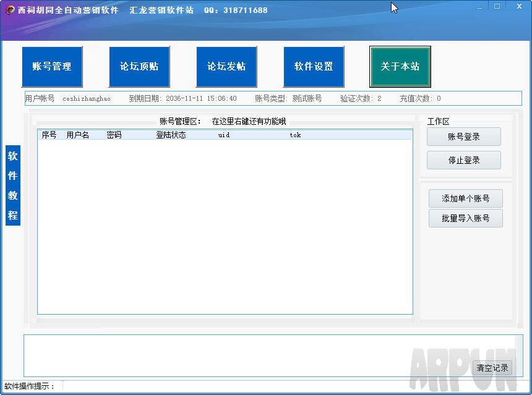Select the 密码 column header
Screen dimensions: 532x395
point(114,135)
